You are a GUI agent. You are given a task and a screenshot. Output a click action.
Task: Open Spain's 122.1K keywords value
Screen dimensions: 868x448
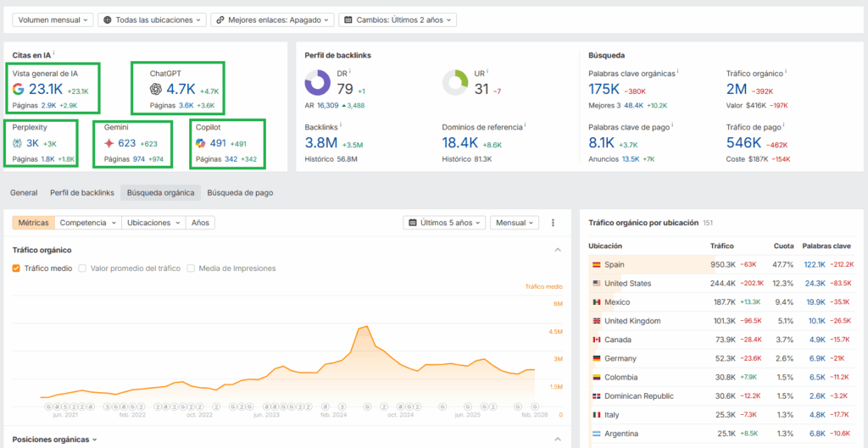point(815,264)
